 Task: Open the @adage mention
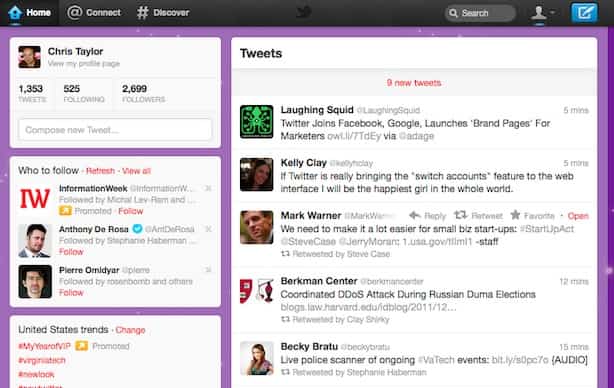(x=416, y=136)
